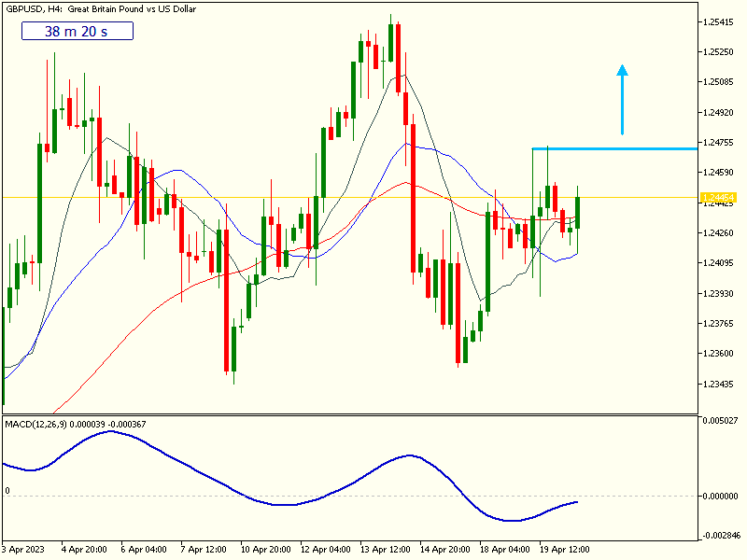This screenshot has width=747, height=560.
Task: Click the 0.000000 MACD zero level label
Action: coord(719,496)
